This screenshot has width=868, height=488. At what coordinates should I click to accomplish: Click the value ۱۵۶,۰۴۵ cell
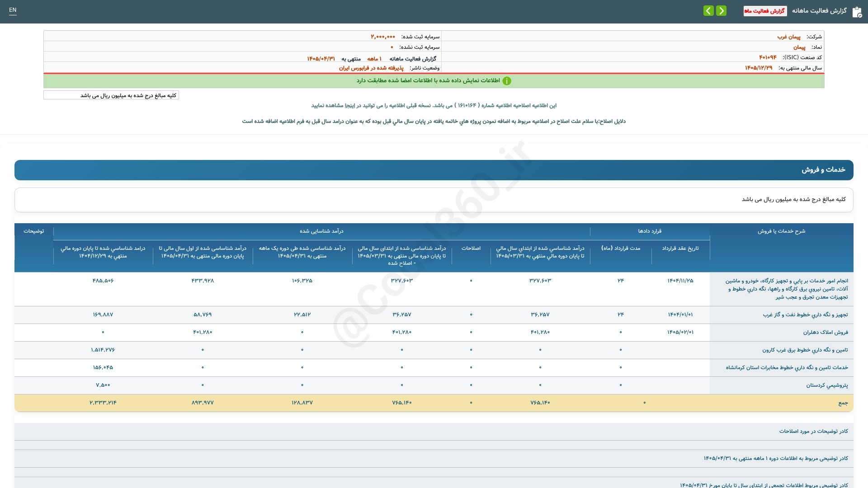[103, 367]
